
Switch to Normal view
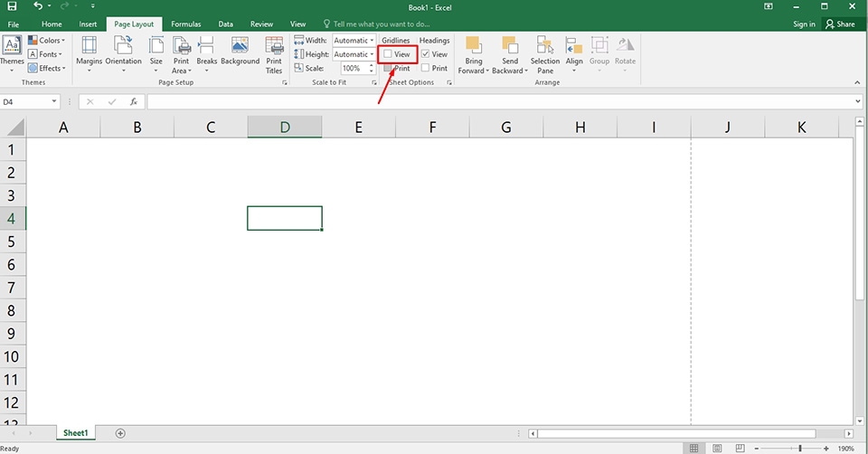pyautogui.click(x=693, y=448)
